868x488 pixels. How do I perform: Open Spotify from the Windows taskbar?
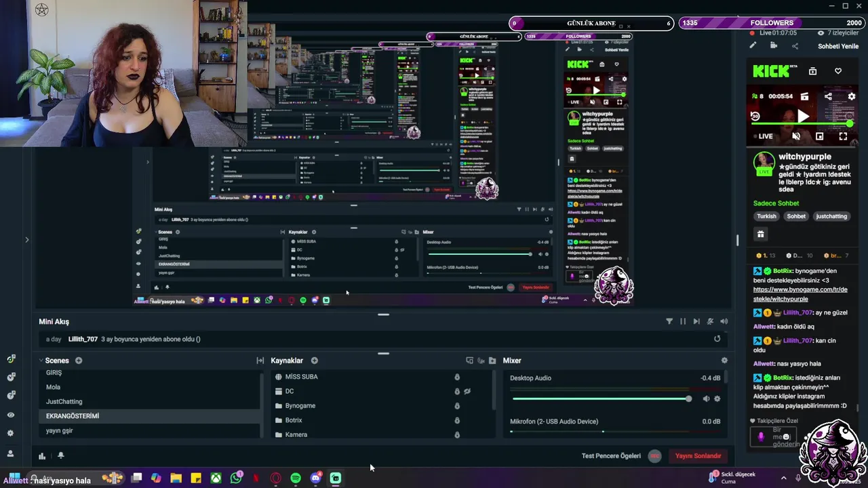(296, 479)
